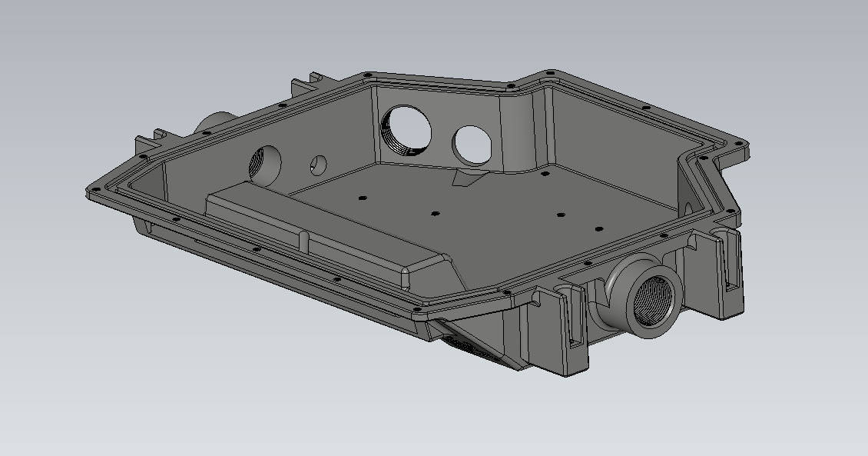Select the rightmost small hole in housing floor
The height and width of the screenshot is (456, 868).
[x=598, y=228]
